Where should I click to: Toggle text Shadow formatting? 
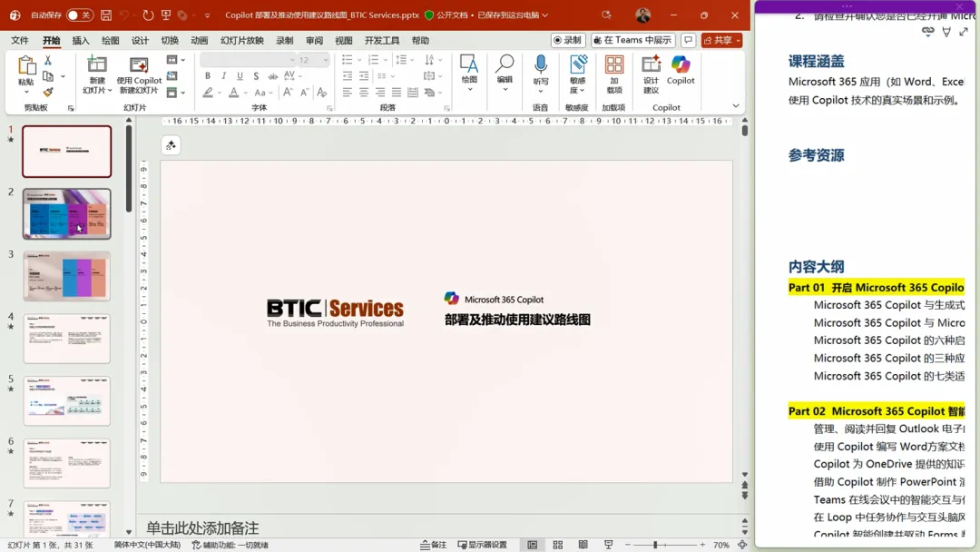(x=256, y=76)
